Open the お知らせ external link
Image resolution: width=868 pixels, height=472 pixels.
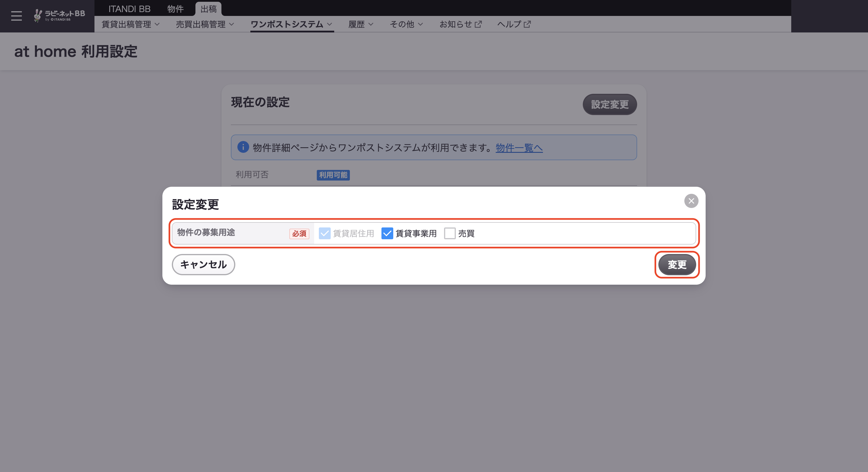coord(460,24)
